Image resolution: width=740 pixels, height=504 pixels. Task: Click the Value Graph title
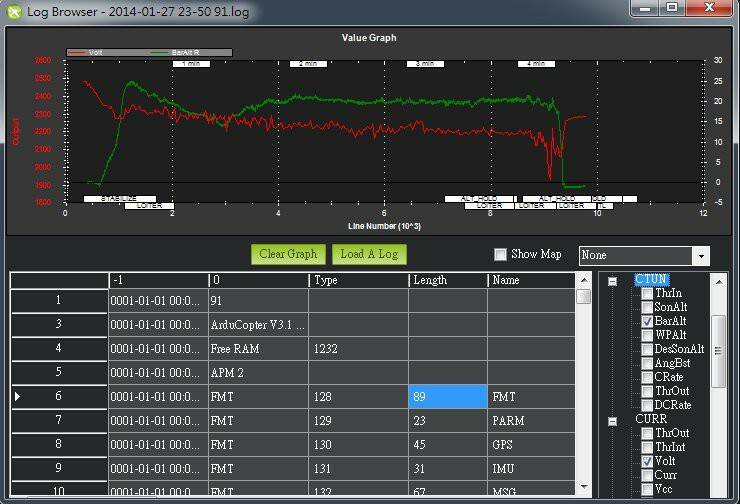coord(369,38)
